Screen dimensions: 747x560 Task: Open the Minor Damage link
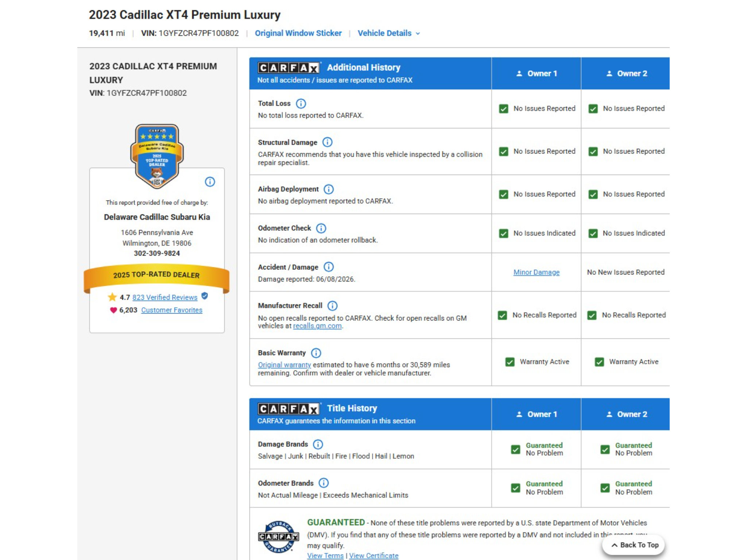click(536, 272)
